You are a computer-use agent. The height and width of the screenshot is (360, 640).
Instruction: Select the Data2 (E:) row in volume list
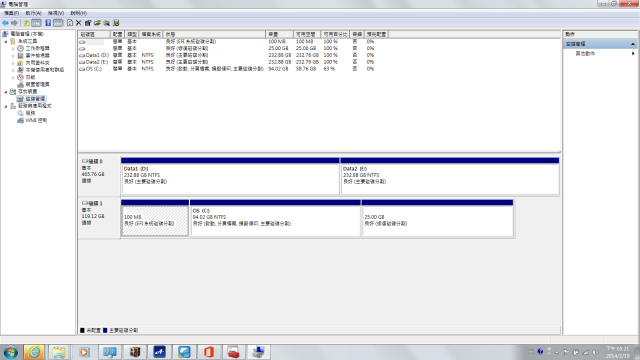point(233,62)
